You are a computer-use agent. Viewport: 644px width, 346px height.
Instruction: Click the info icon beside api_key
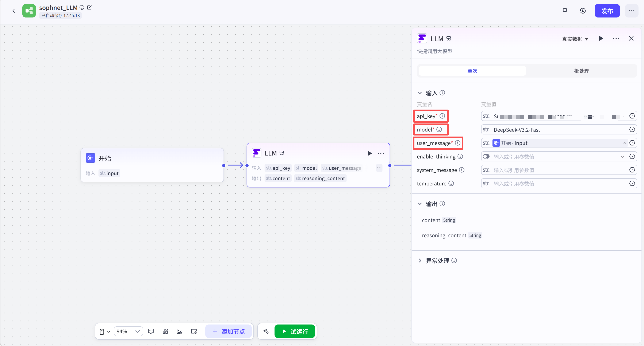pyautogui.click(x=442, y=116)
